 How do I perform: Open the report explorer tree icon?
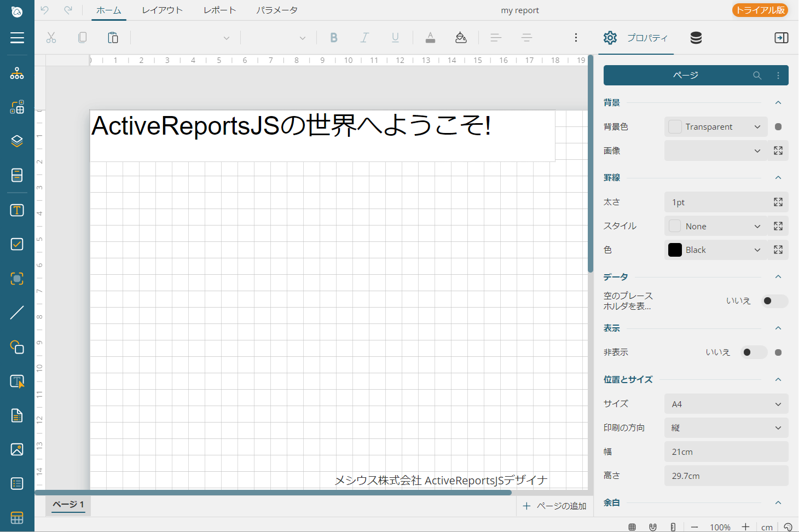pos(17,73)
